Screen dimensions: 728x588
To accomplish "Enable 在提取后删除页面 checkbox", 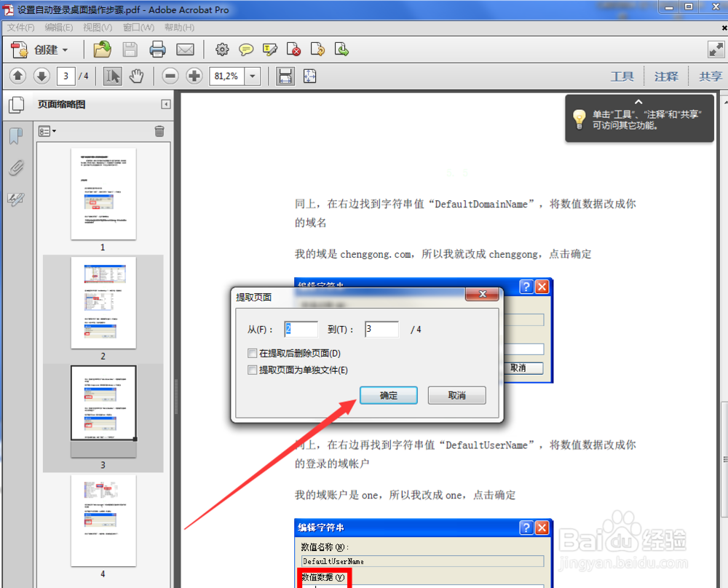I will [252, 353].
